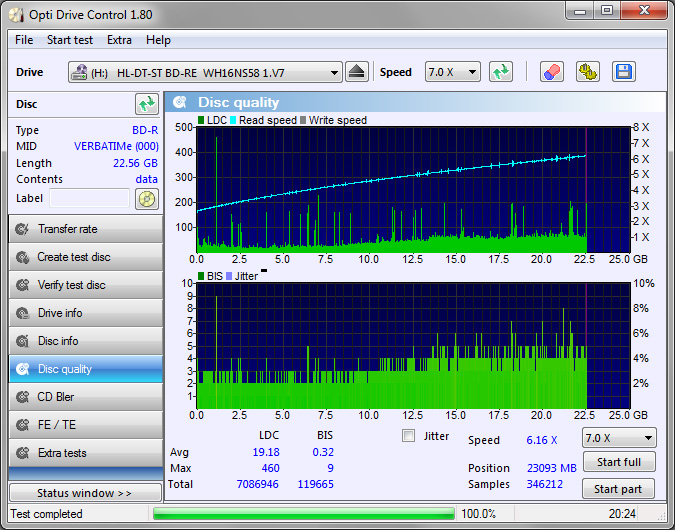Click the refresh speed icon next to Speed
Viewport: 675px width, 530px height.
click(x=501, y=72)
